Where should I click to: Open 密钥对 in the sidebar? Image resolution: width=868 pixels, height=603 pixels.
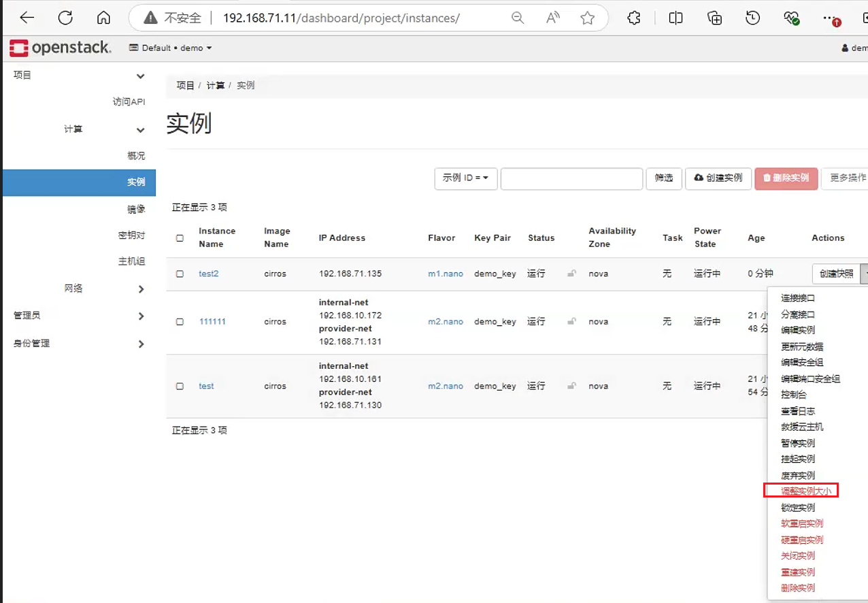131,235
